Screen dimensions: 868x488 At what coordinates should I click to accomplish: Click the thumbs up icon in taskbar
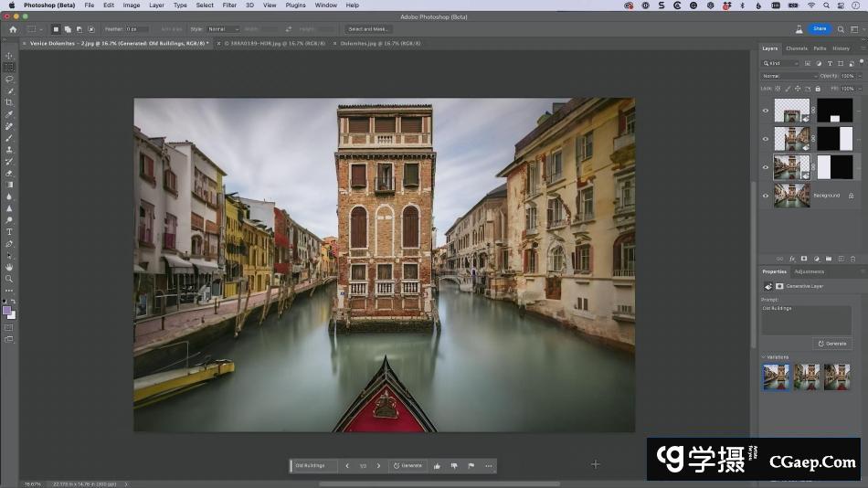coord(437,466)
